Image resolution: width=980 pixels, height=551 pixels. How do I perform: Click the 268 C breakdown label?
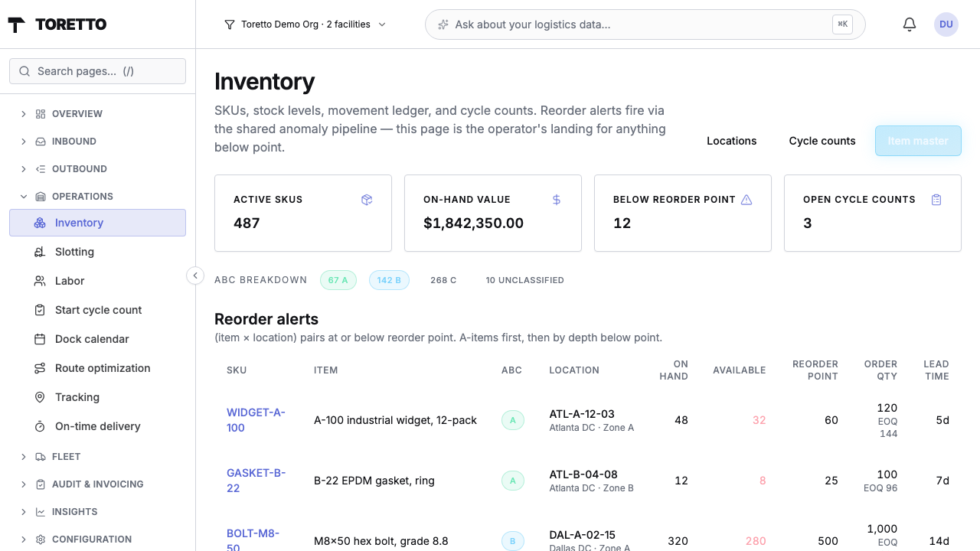443,280
